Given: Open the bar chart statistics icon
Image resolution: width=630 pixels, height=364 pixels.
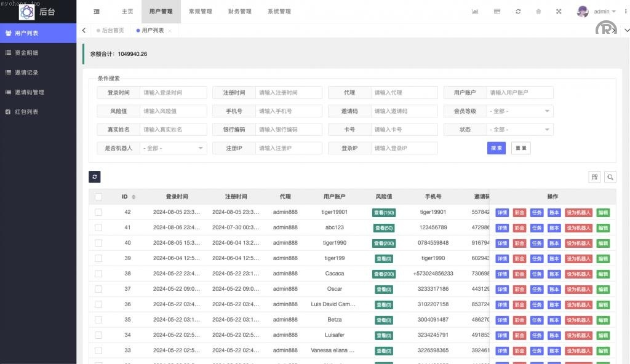Looking at the screenshot, I should click(x=475, y=12).
